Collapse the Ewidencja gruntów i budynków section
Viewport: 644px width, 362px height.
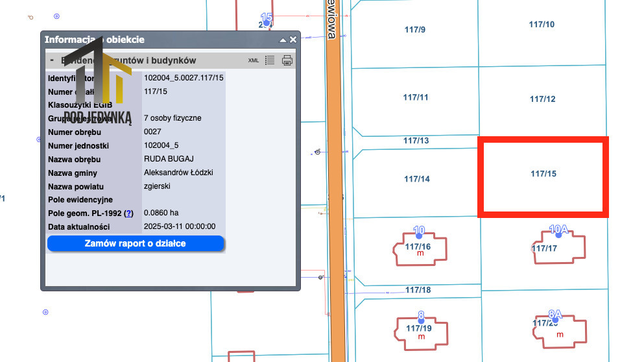tap(52, 60)
